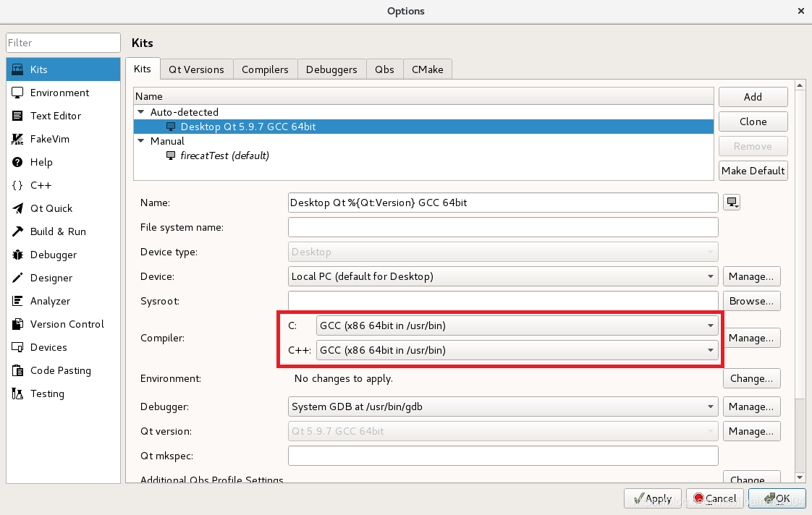The height and width of the screenshot is (515, 812).
Task: Click the File system name field
Action: coord(503,227)
